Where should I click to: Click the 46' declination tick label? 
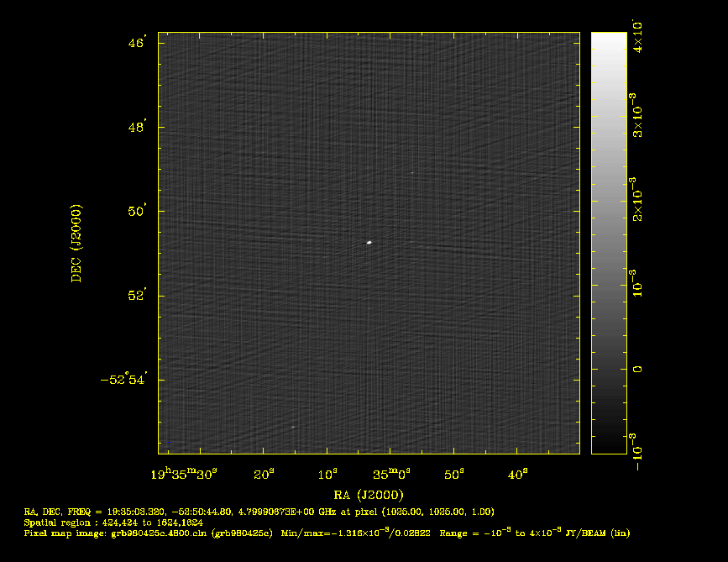pos(137,42)
